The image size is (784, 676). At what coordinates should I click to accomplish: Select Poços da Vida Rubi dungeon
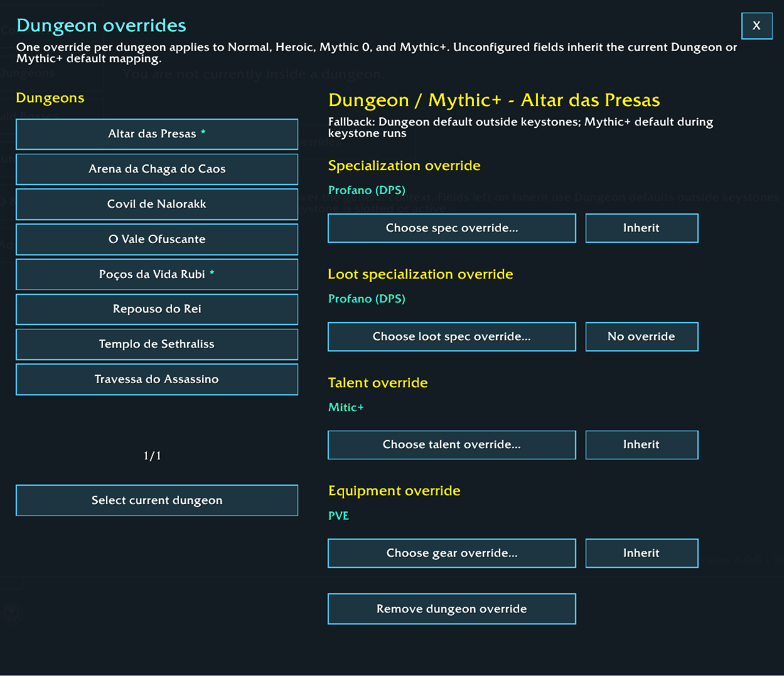click(x=157, y=275)
